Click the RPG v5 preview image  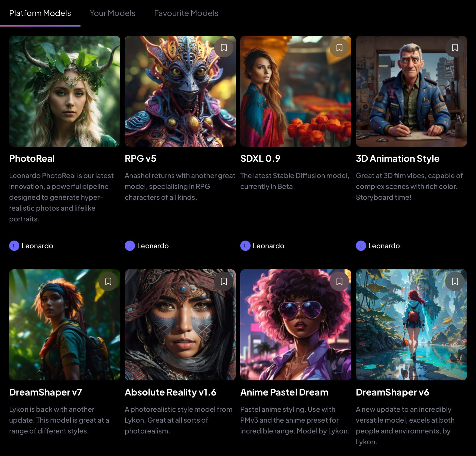coord(180,91)
